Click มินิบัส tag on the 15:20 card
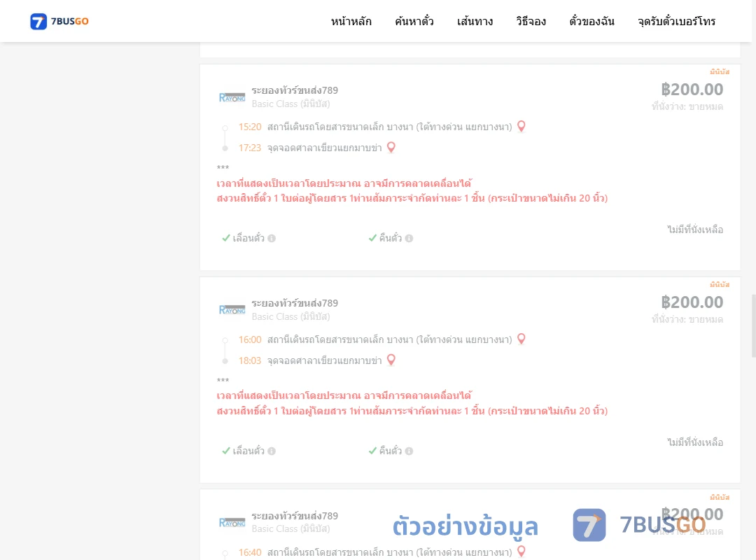Viewport: 756px width, 560px height. (720, 71)
